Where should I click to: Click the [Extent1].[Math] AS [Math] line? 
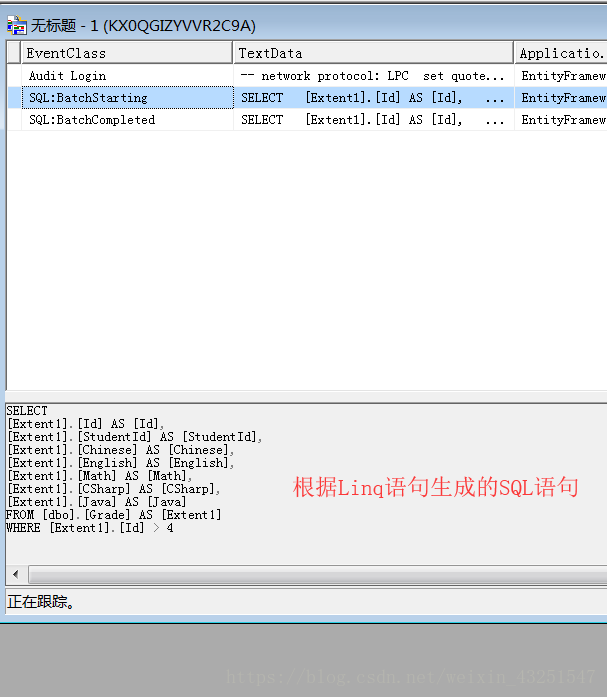(x=100, y=476)
